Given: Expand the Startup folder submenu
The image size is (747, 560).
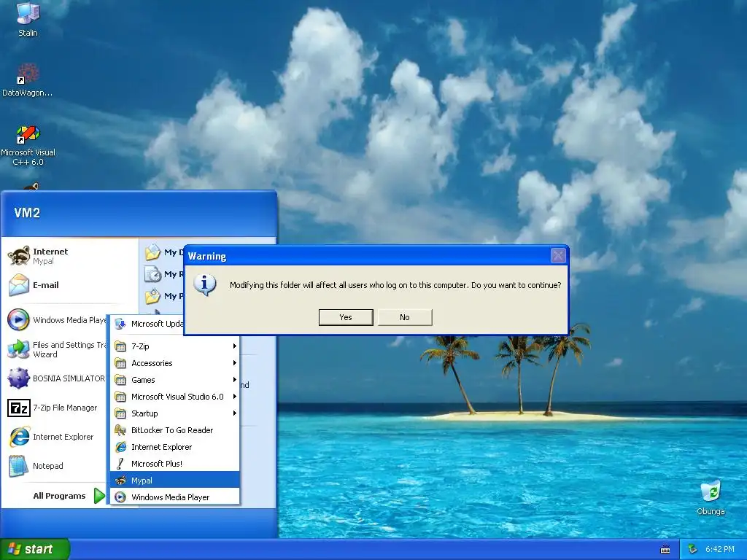Looking at the screenshot, I should pyautogui.click(x=174, y=413).
